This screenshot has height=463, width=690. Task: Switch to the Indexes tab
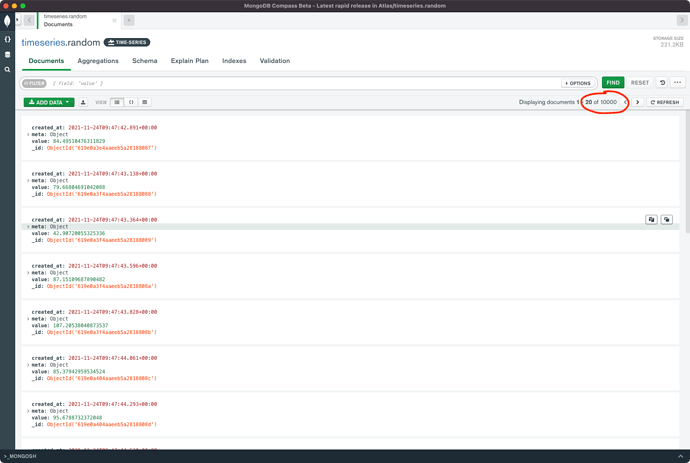click(x=234, y=61)
